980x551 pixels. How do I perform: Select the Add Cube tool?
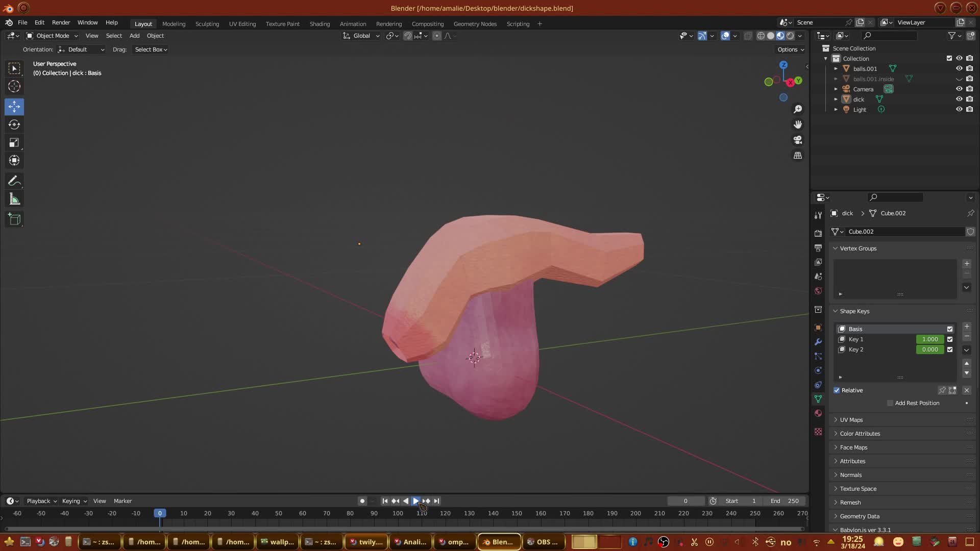coord(14,220)
